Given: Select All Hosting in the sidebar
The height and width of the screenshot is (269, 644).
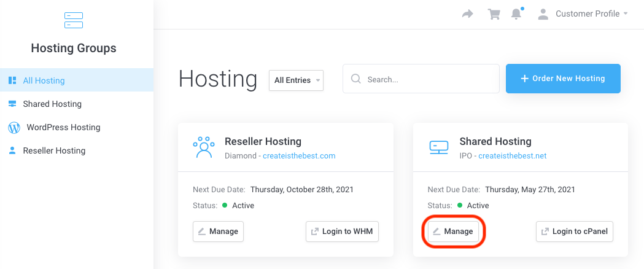Looking at the screenshot, I should pyautogui.click(x=44, y=80).
